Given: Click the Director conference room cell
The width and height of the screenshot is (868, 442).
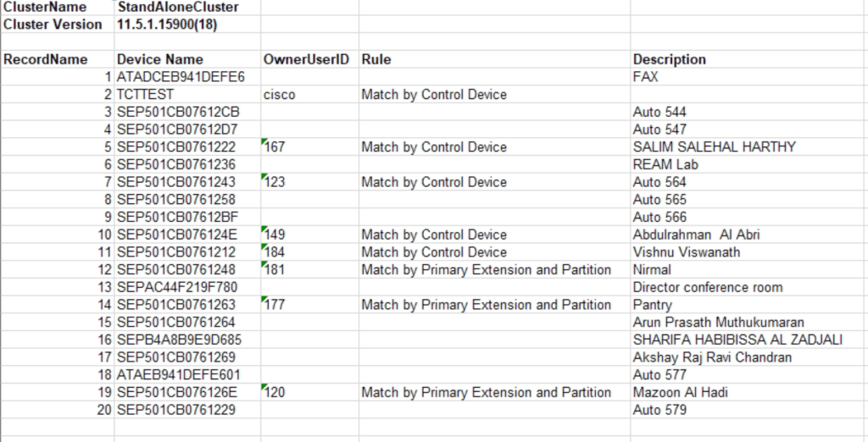Looking at the screenshot, I should point(708,287).
